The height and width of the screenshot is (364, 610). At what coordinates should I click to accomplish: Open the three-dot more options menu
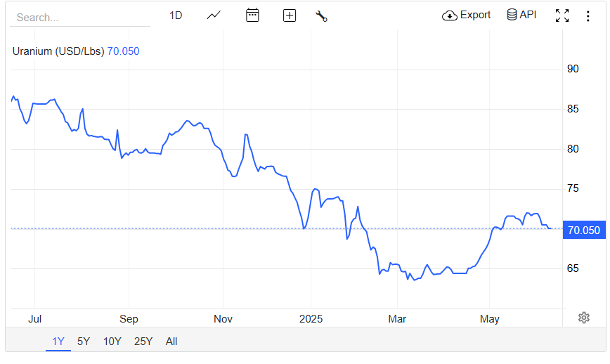coord(588,15)
